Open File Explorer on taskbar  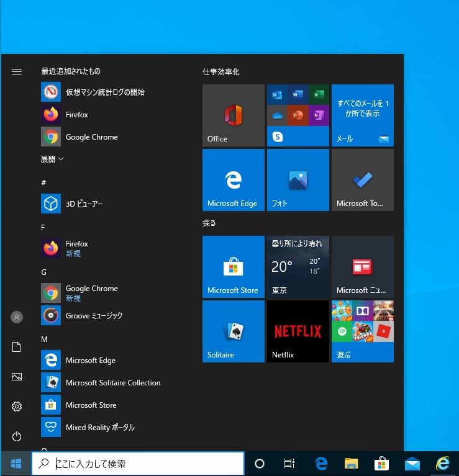351,464
